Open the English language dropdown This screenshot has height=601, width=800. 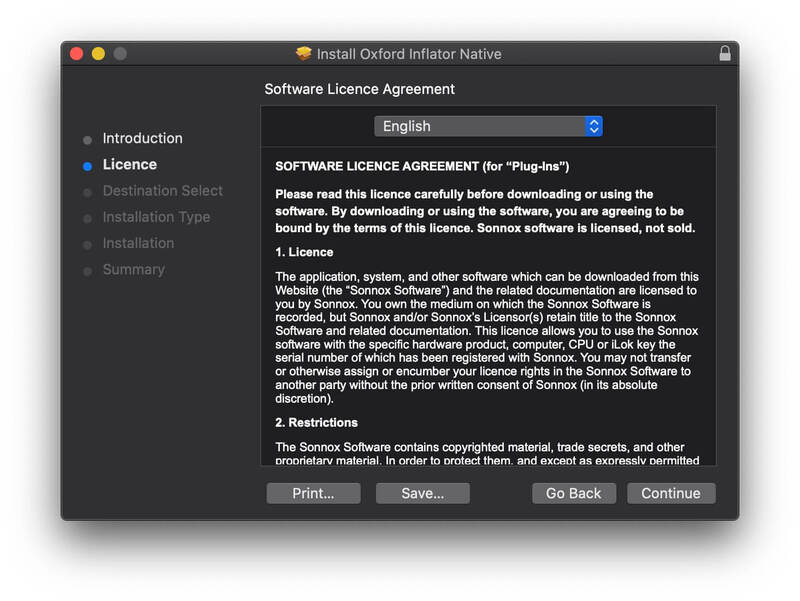pyautogui.click(x=488, y=126)
